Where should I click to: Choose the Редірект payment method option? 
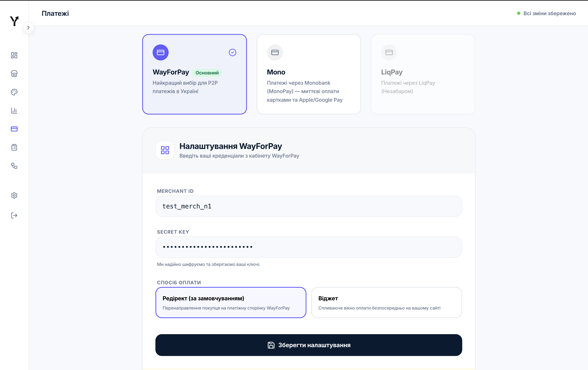point(231,302)
